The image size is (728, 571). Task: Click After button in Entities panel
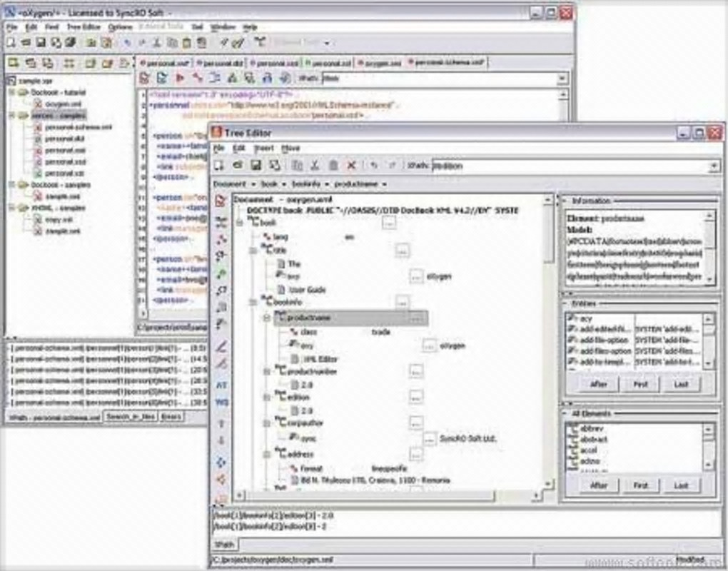point(599,385)
